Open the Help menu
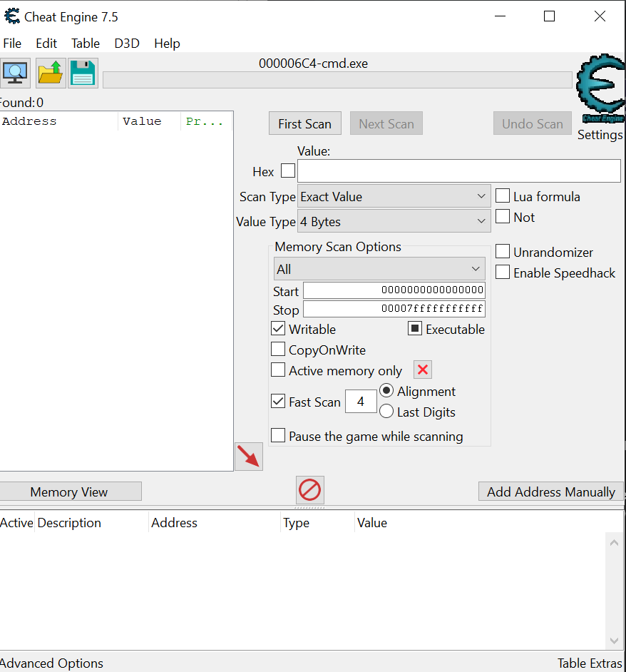The height and width of the screenshot is (672, 626). coord(167,44)
